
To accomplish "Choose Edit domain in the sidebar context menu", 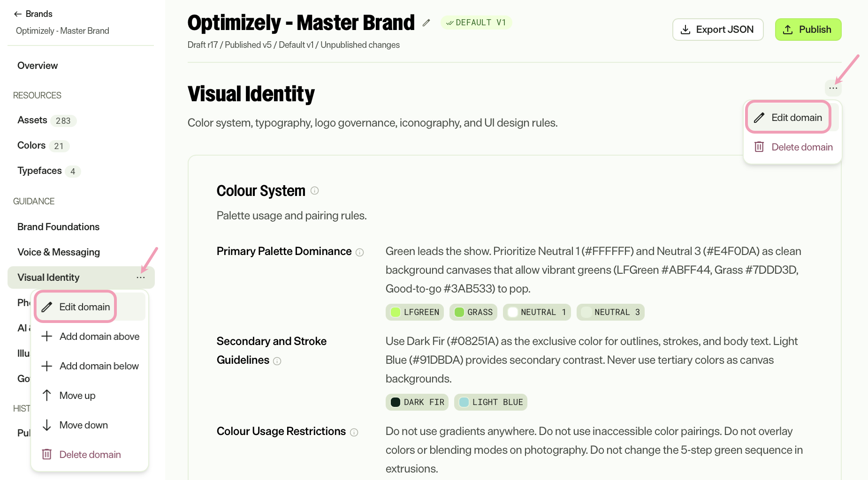I will pos(90,307).
